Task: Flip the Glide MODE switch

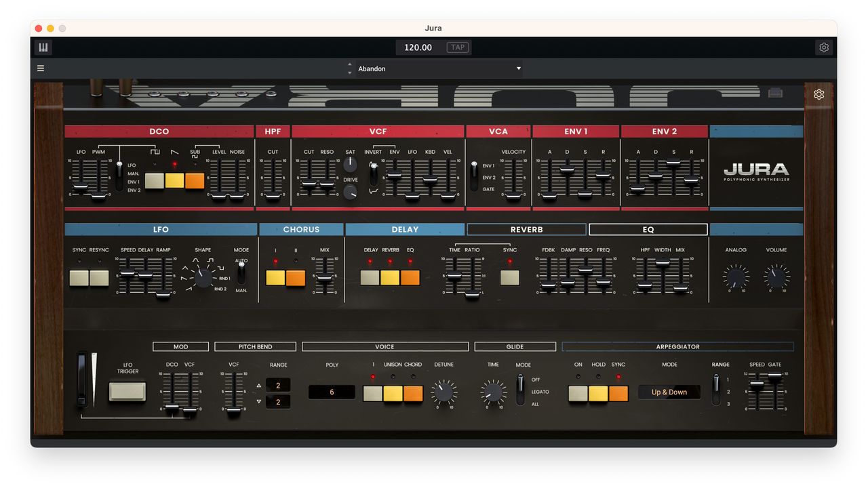Action: [520, 390]
